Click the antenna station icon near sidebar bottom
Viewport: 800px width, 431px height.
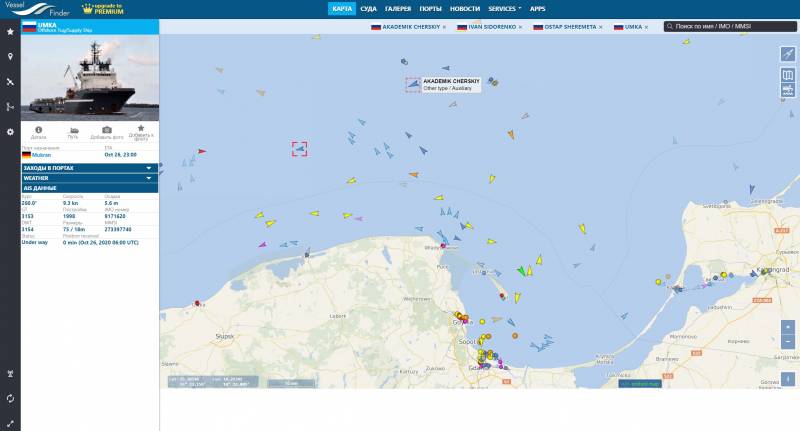[10, 373]
